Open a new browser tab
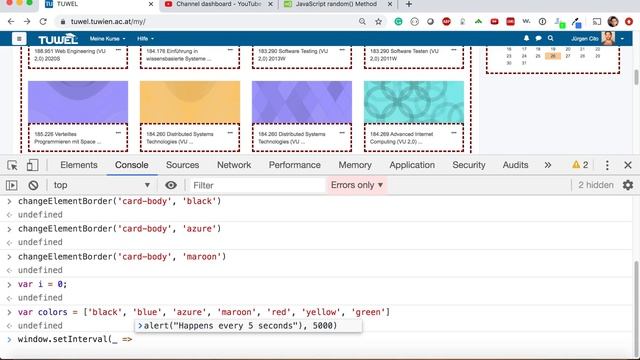Image resolution: width=640 pixels, height=360 pixels. [409, 4]
